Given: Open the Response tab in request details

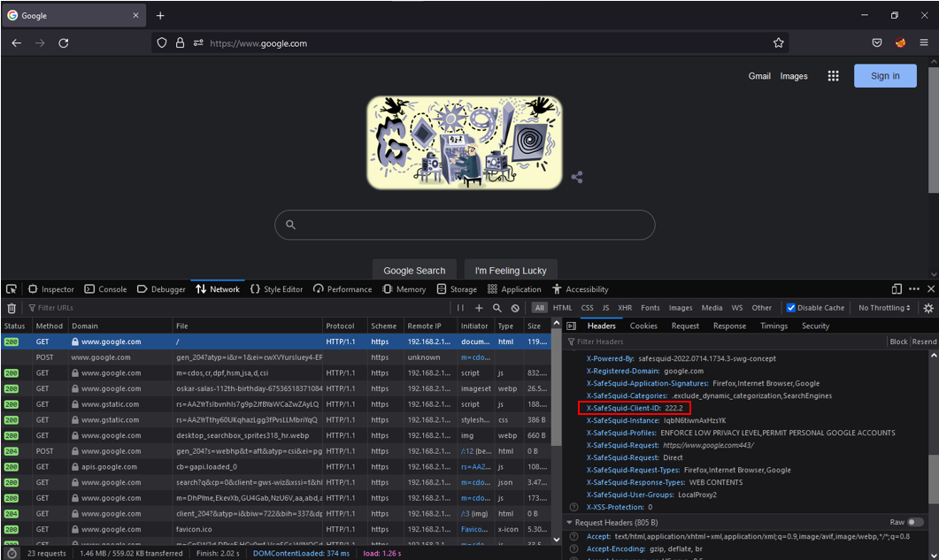Looking at the screenshot, I should coord(729,326).
